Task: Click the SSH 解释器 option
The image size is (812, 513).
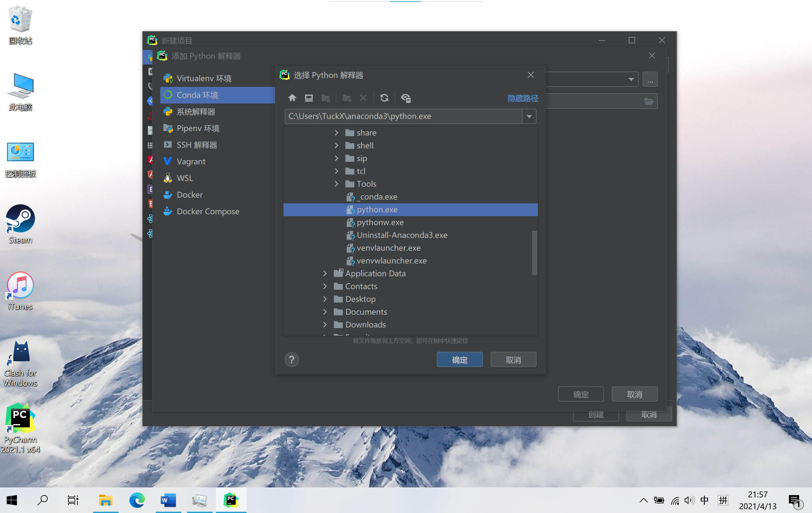Action: (197, 145)
